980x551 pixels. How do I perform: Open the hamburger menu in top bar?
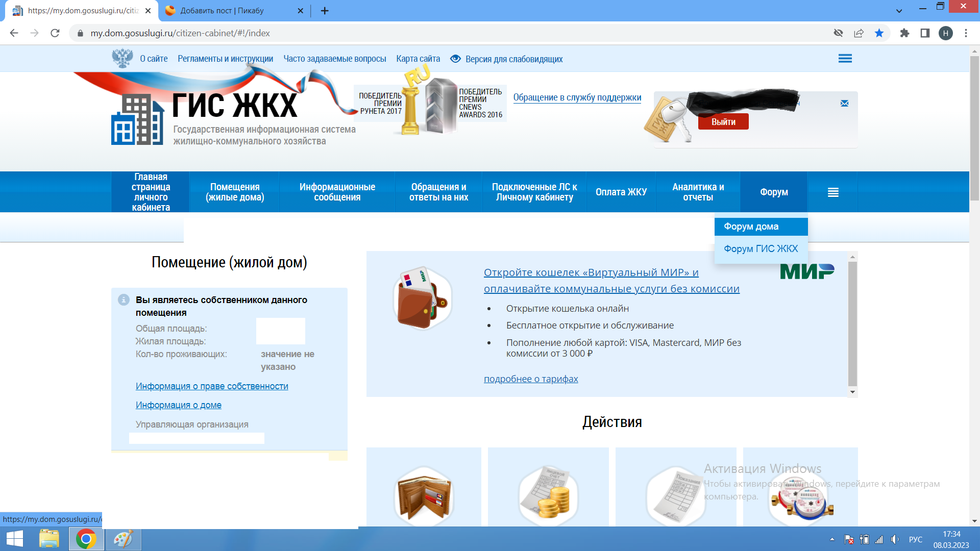pos(845,59)
